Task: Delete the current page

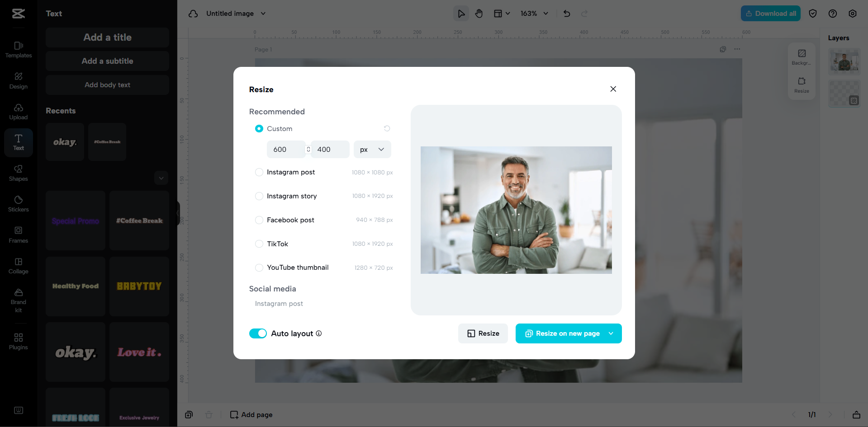Action: [209, 414]
